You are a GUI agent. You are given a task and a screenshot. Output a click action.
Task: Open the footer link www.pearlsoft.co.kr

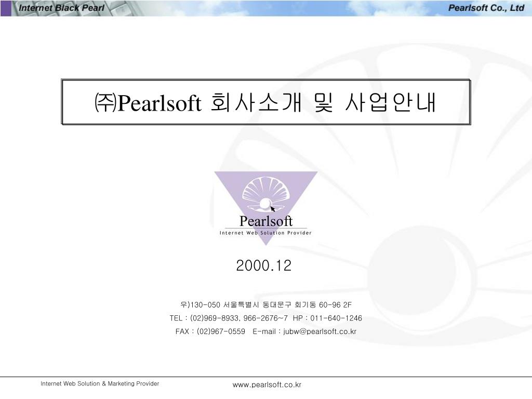click(x=267, y=385)
